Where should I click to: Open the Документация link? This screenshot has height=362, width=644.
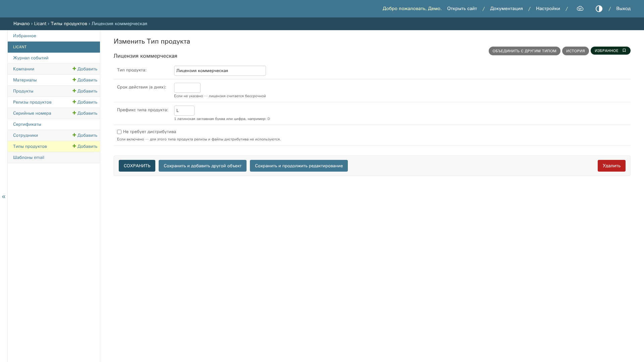coord(506,9)
